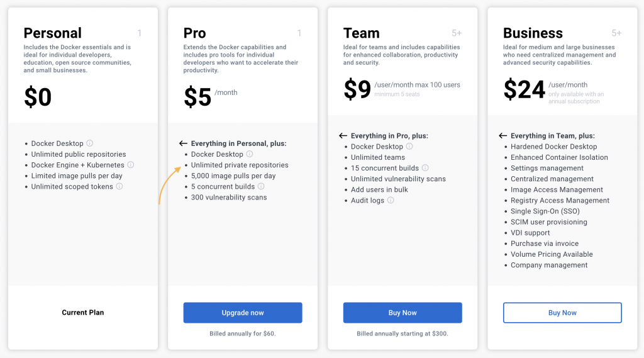Click the $9 Team price text
644x358 pixels.
click(x=357, y=90)
